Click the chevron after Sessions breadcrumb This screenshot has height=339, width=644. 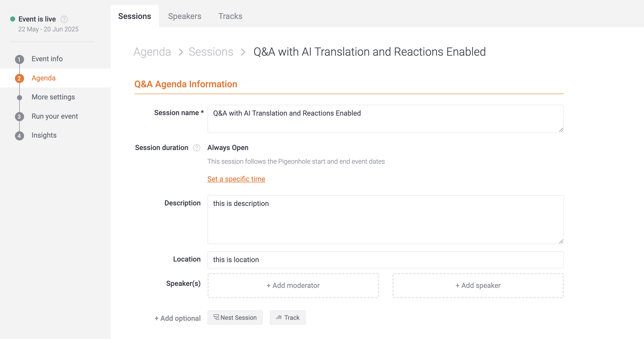tap(243, 52)
